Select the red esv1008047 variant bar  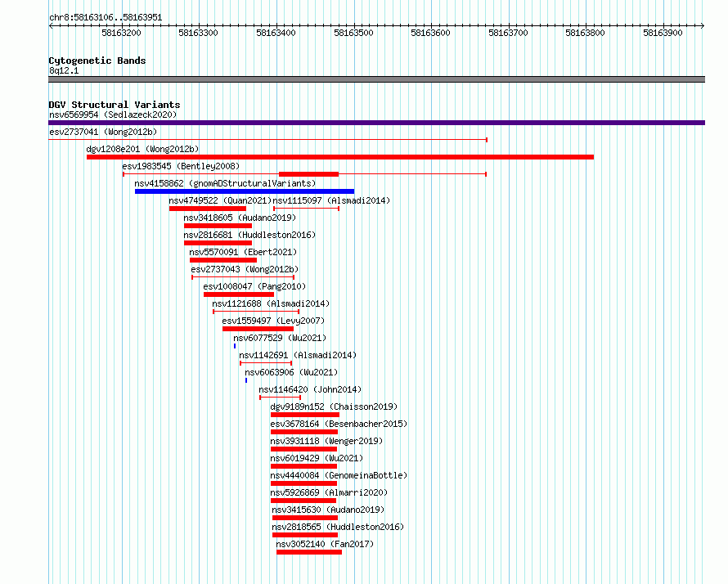(239, 294)
